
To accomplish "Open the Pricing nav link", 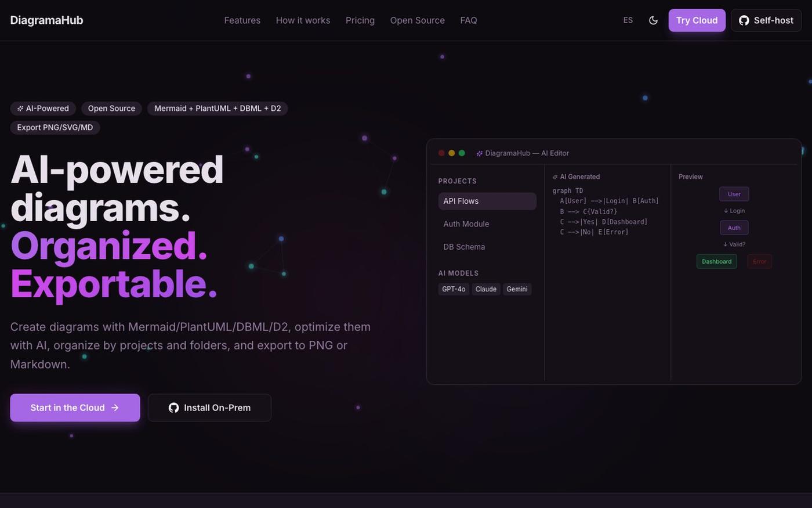I will [360, 20].
